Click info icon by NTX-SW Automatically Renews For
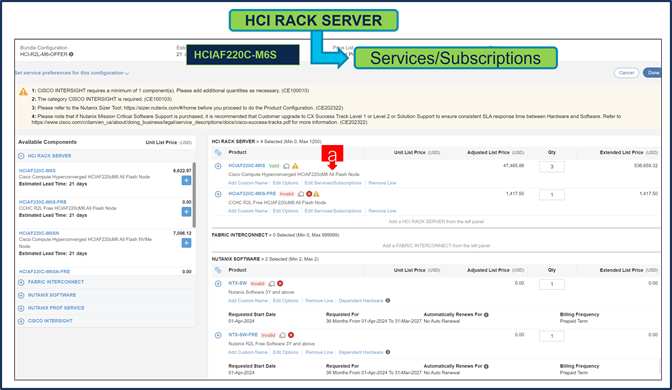Image resolution: width=672 pixels, height=390 pixels. (x=486, y=315)
